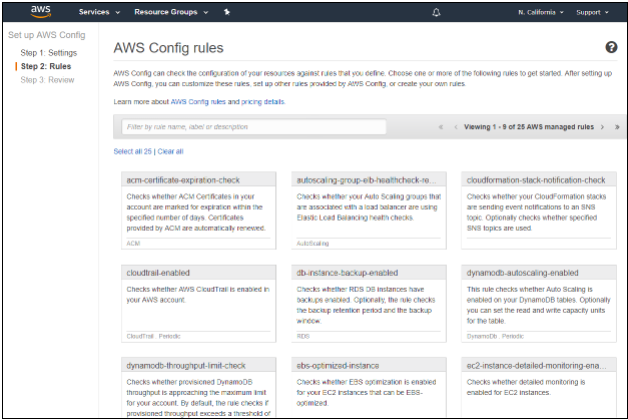Click the ACM label tag

click(x=133, y=243)
